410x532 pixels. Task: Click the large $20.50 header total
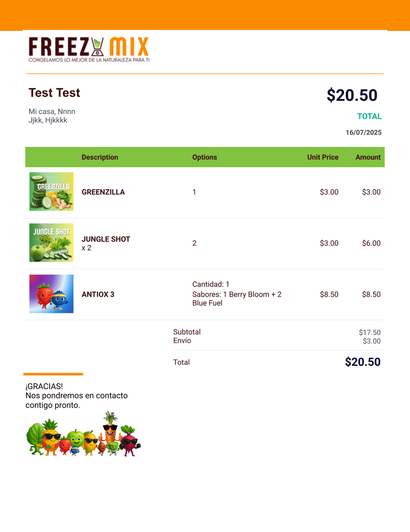coord(352,95)
